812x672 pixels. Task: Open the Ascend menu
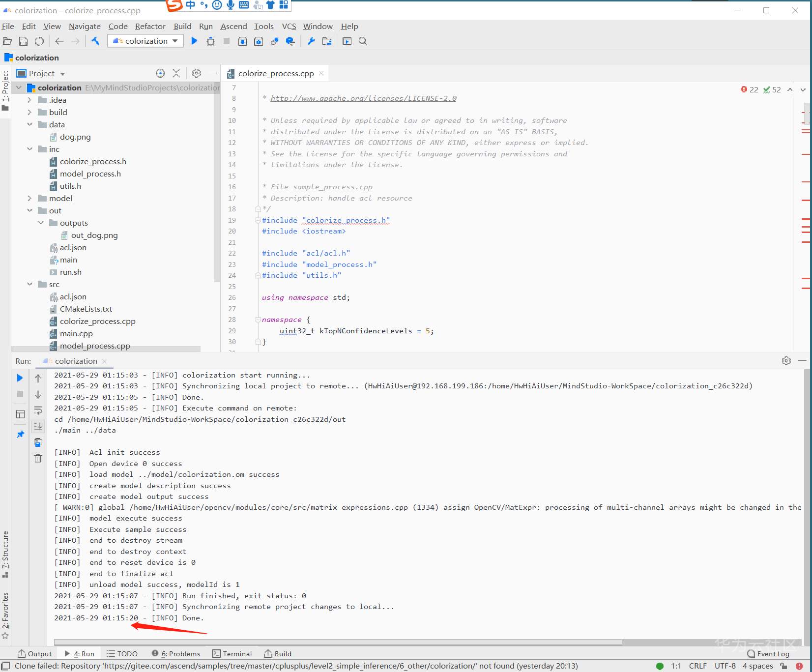coord(233,27)
